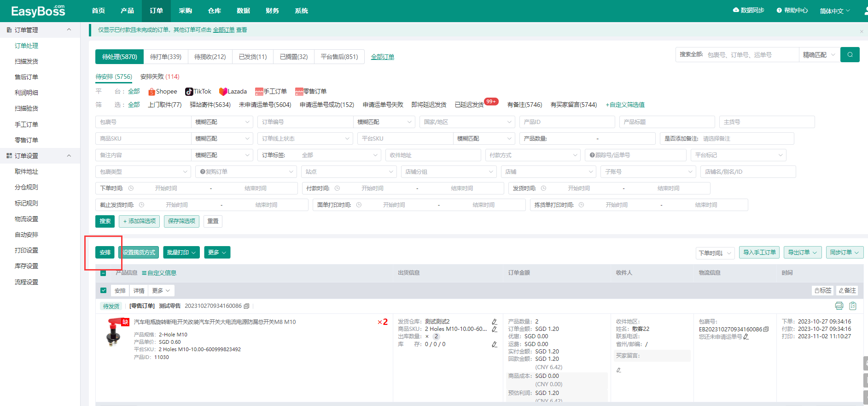
Task: Click the edit pencil next to 发货仓库
Action: 494,322
